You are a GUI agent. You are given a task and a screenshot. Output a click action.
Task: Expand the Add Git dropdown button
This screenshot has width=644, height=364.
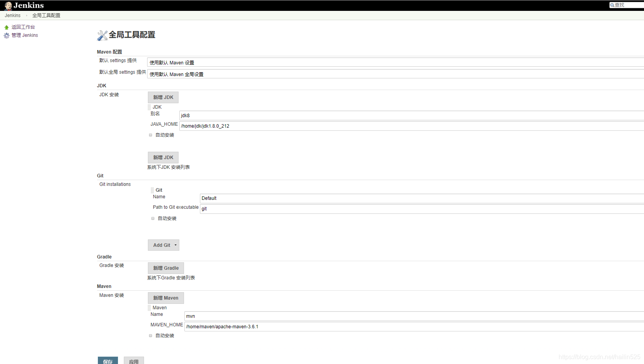pos(163,245)
